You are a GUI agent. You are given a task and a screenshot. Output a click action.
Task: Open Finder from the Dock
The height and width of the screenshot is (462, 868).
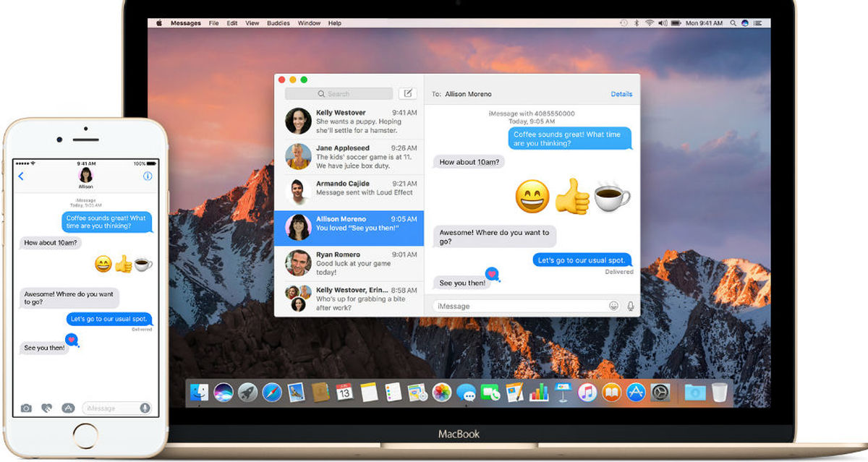tap(200, 393)
